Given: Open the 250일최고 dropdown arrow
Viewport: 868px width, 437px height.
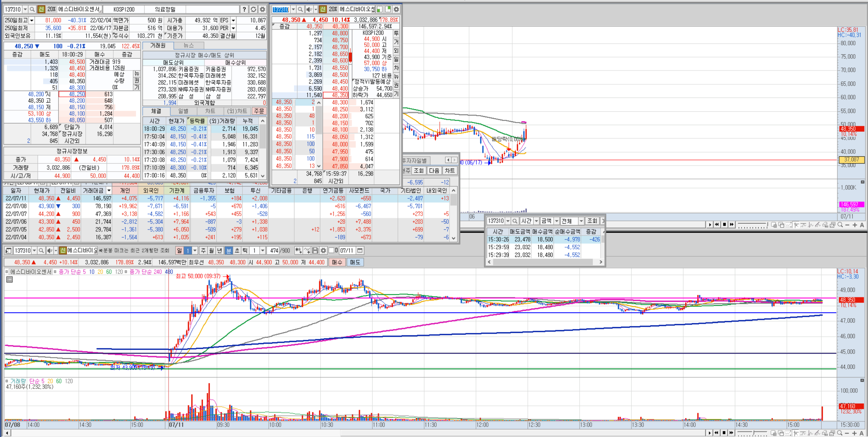Looking at the screenshot, I should [x=32, y=21].
